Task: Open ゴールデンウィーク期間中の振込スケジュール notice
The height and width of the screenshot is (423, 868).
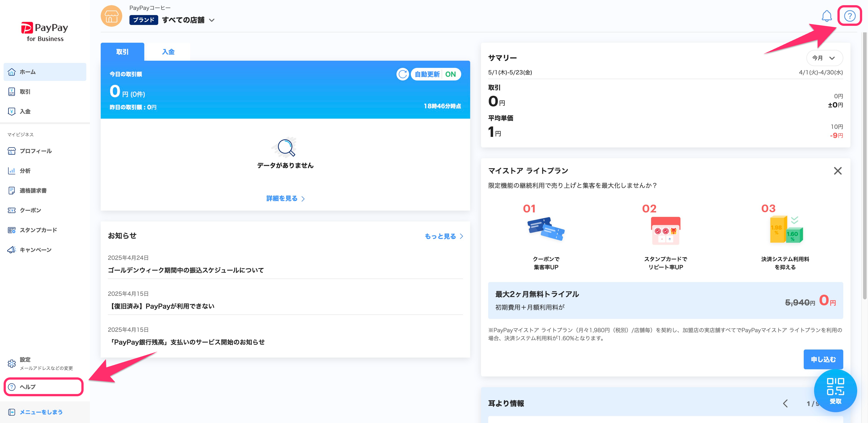Action: (186, 270)
